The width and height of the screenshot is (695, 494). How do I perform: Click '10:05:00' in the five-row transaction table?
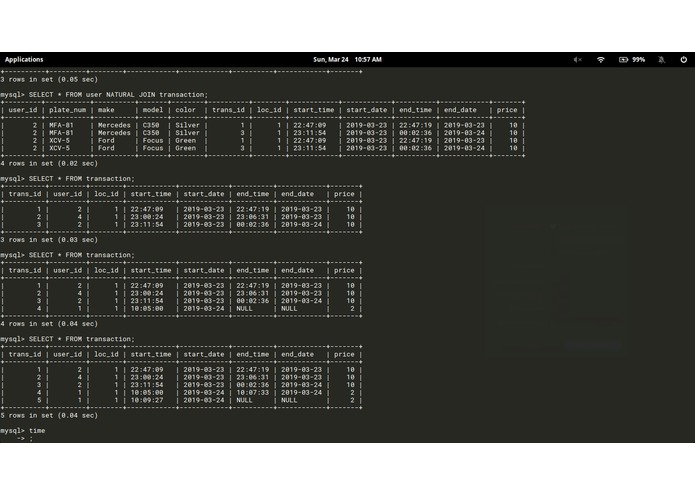tap(147, 393)
